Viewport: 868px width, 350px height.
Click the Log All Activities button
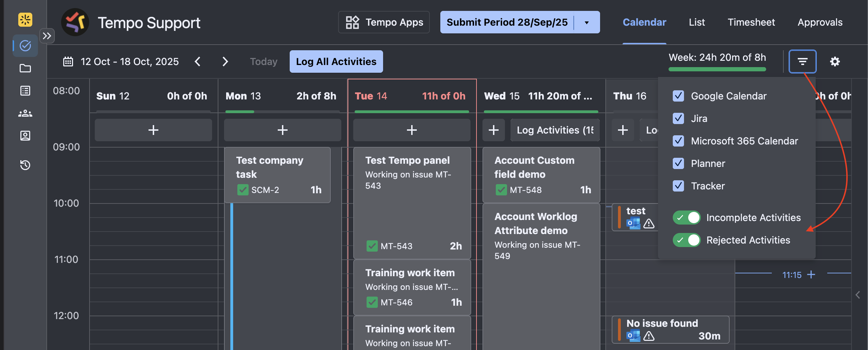(x=336, y=62)
